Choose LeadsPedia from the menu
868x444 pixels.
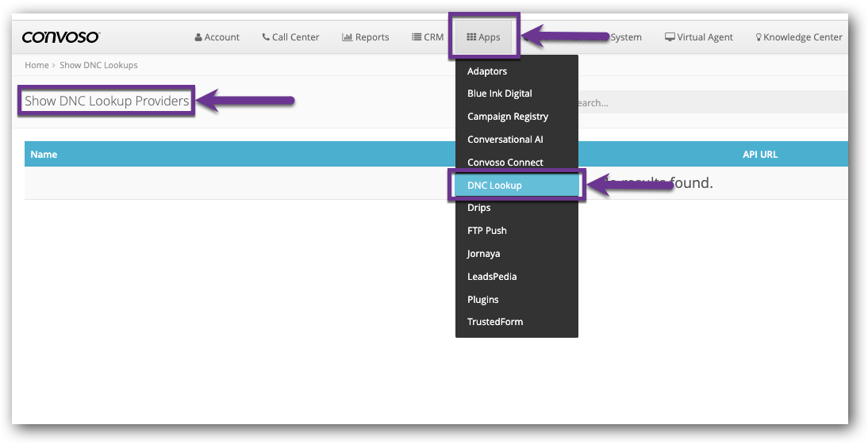[517, 277]
